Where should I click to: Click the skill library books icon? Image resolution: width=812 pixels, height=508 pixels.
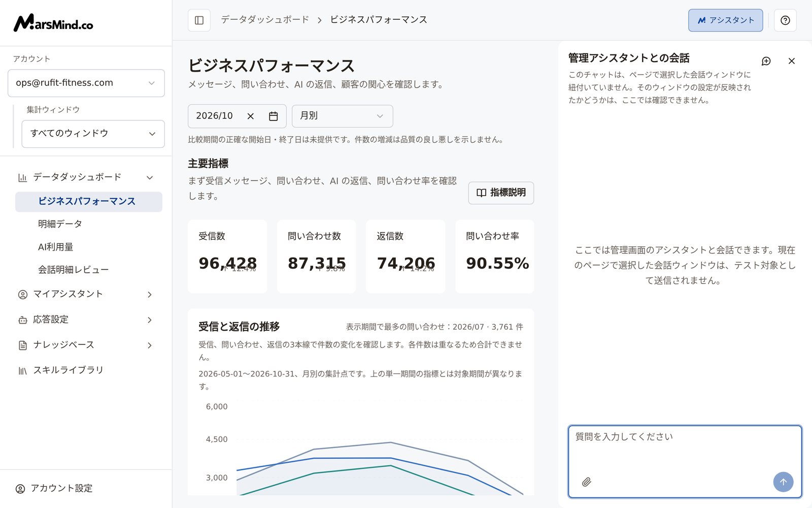click(22, 371)
